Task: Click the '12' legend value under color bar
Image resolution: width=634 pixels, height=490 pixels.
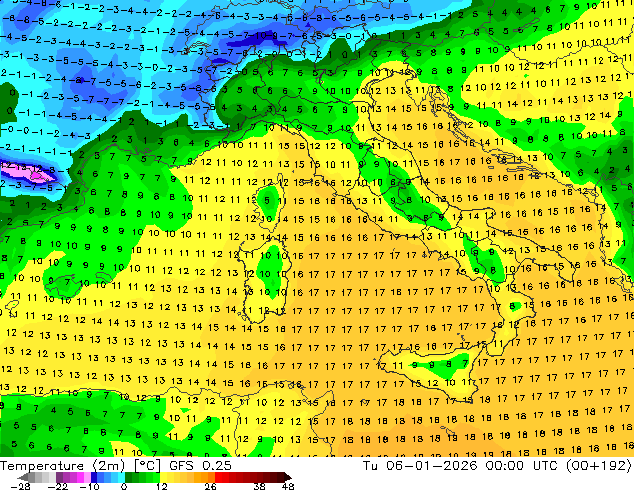Action: pyautogui.click(x=161, y=486)
